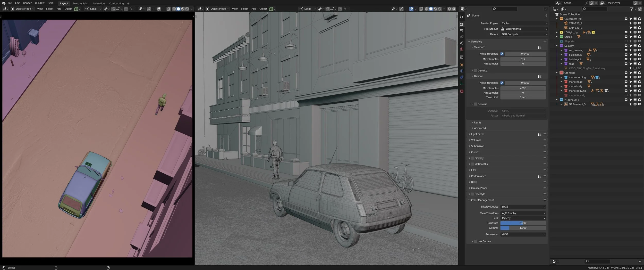Screen dimensions: 644x270
Task: Open the Select menu in left viewport
Action: (49, 9)
